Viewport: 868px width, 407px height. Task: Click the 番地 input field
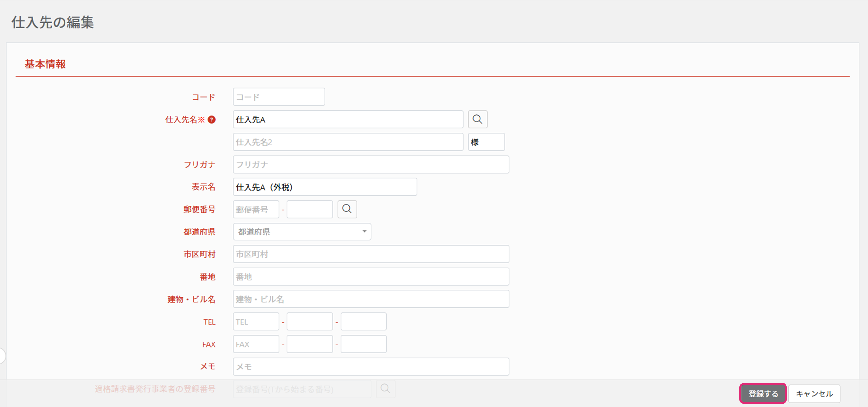371,277
